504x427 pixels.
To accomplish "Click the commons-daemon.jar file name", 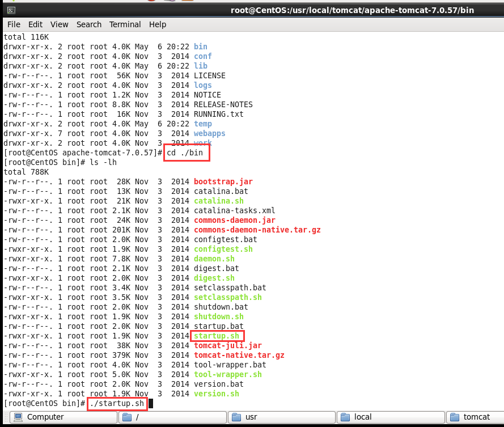I will (235, 220).
